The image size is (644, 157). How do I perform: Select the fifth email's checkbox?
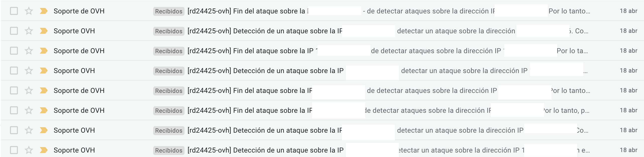(14, 90)
